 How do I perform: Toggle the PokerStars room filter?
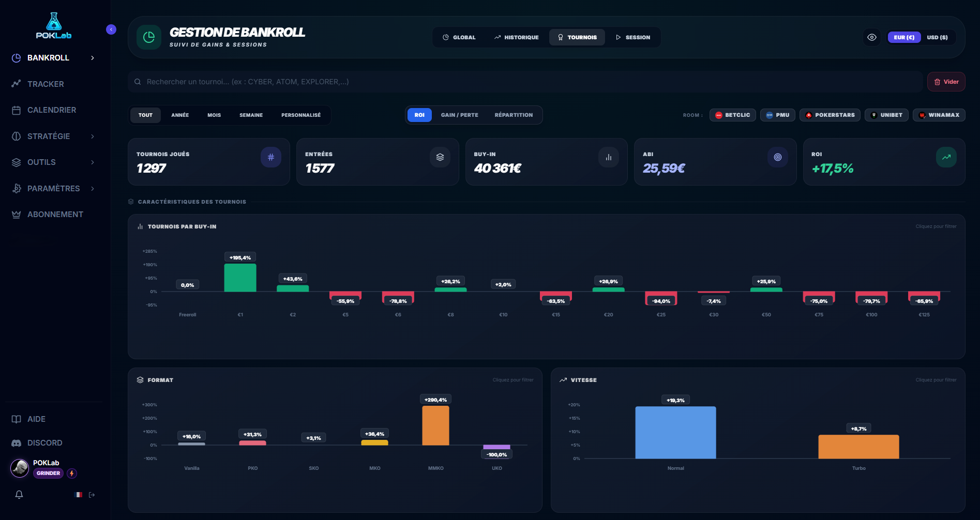pyautogui.click(x=830, y=115)
